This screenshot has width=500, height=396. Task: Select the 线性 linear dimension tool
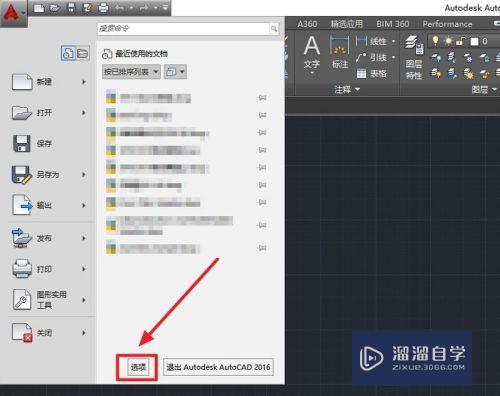371,41
